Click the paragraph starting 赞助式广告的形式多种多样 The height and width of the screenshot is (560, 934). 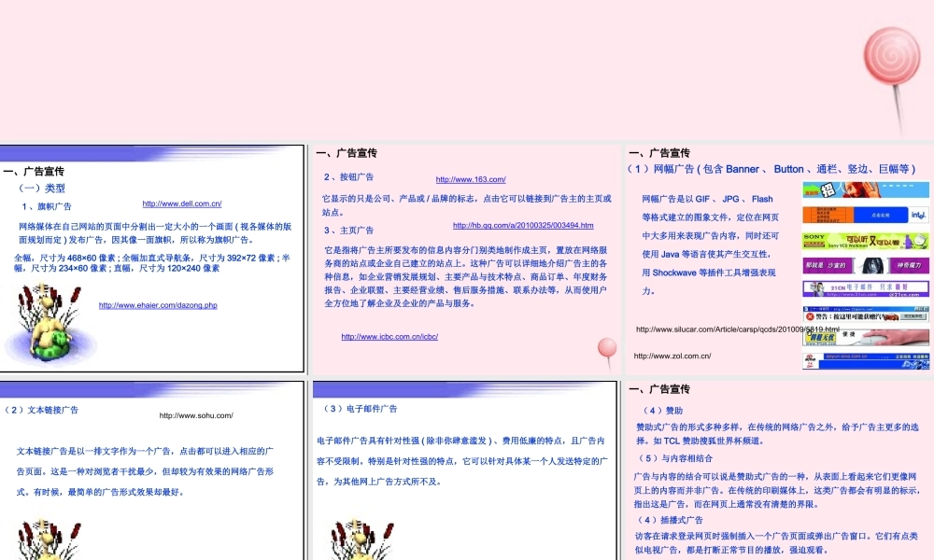click(x=777, y=434)
